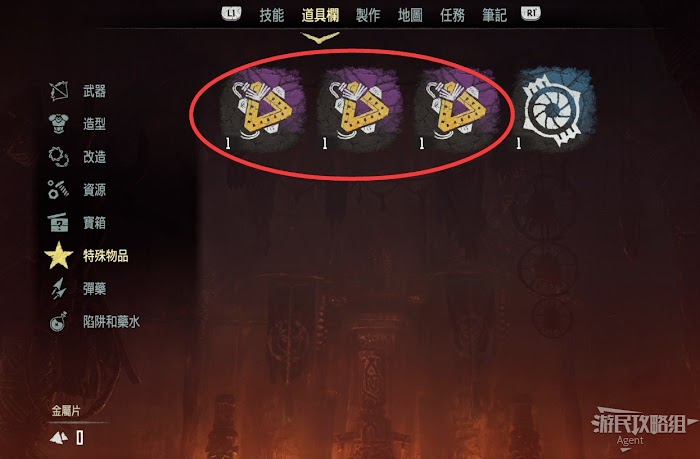Select the 寶箱 treasure chest icon
Image resolution: width=700 pixels, height=459 pixels.
coord(58,222)
